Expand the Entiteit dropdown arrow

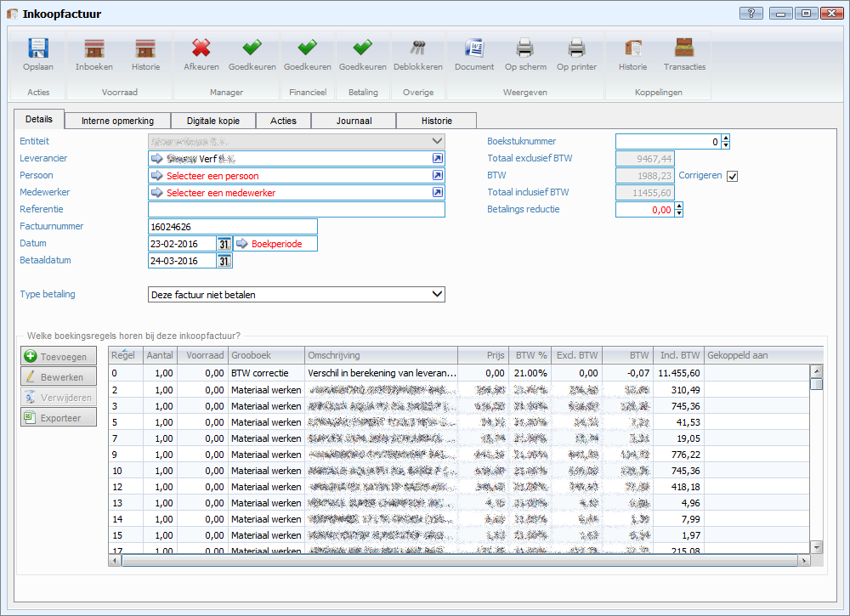[437, 141]
